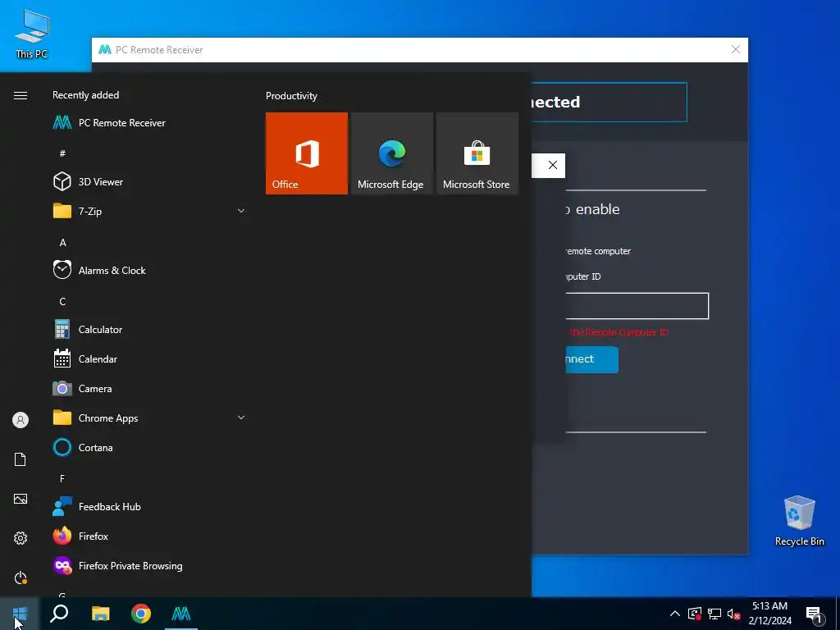Select the letter F group header
The width and height of the screenshot is (840, 630).
click(62, 478)
